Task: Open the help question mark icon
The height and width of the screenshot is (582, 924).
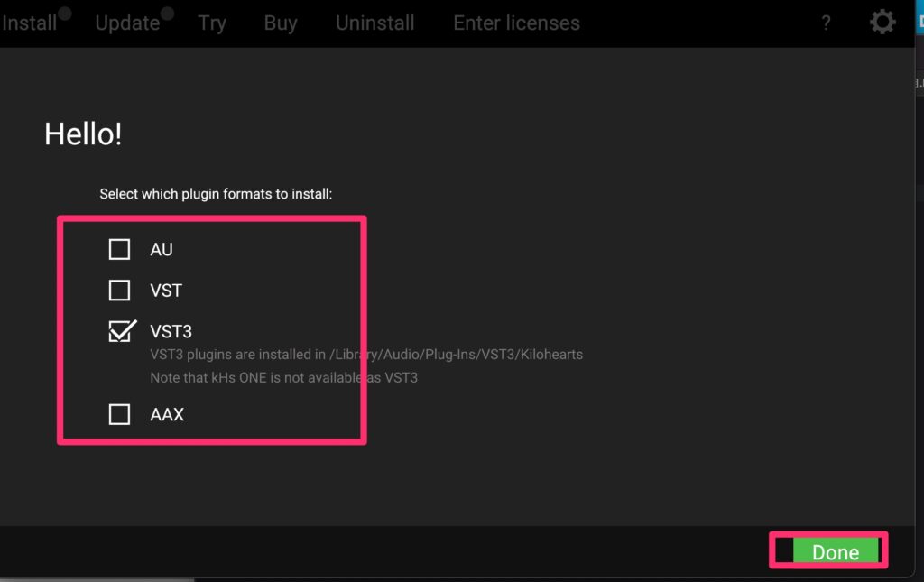Action: point(826,23)
